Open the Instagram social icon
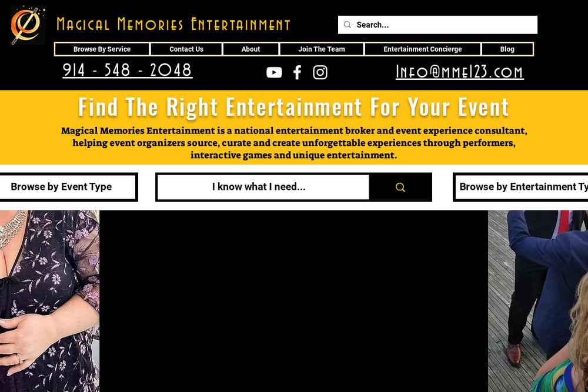This screenshot has height=392, width=588. [320, 72]
